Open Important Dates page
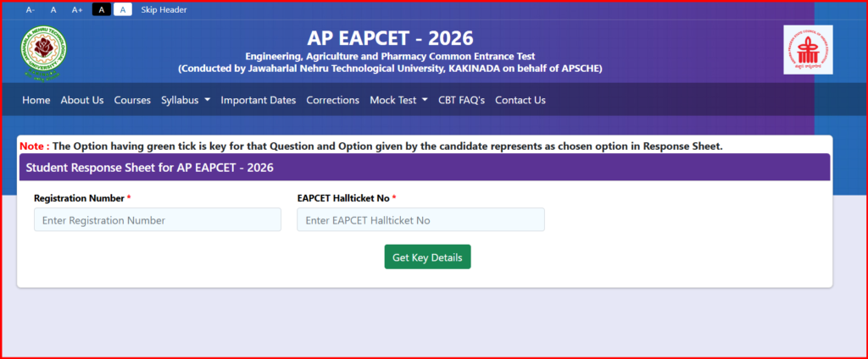 [x=258, y=100]
